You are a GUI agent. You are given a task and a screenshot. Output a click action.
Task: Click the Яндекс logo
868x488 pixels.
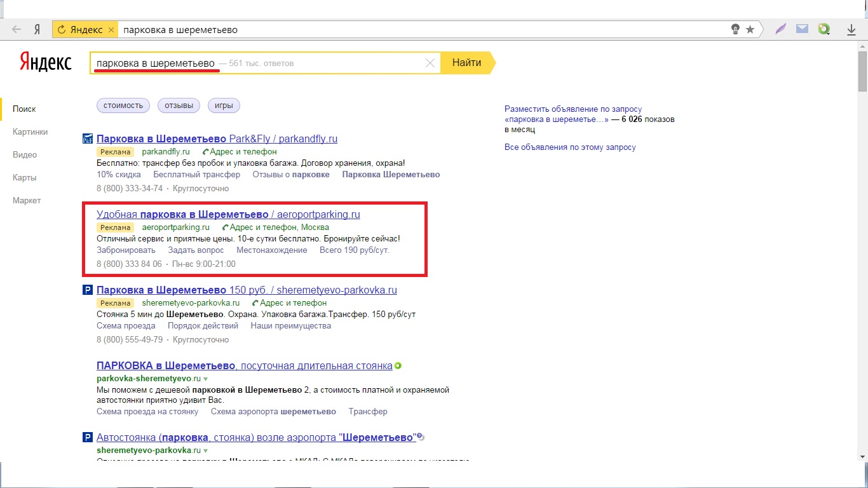(45, 62)
